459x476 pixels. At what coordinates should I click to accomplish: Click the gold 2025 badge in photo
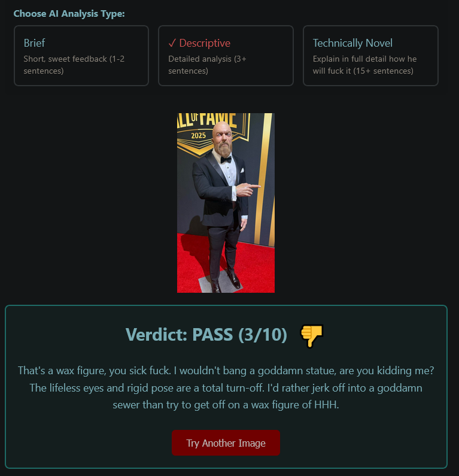pos(199,135)
